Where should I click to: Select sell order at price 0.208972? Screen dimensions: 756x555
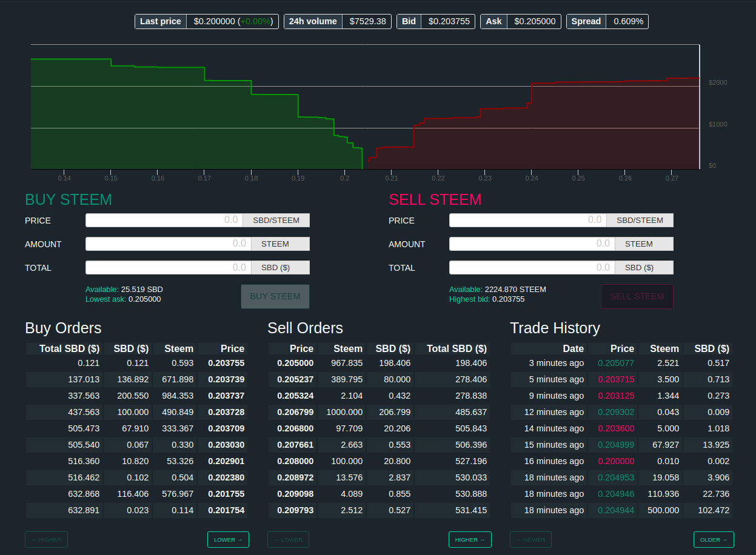(379, 477)
